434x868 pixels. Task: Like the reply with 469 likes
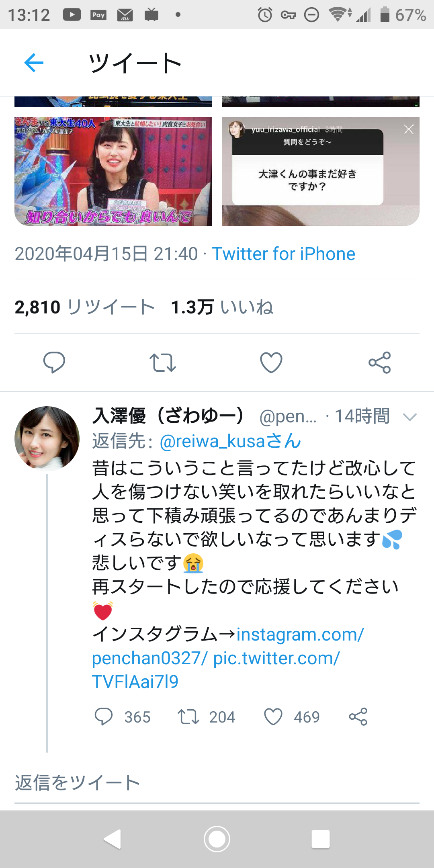[x=273, y=717]
